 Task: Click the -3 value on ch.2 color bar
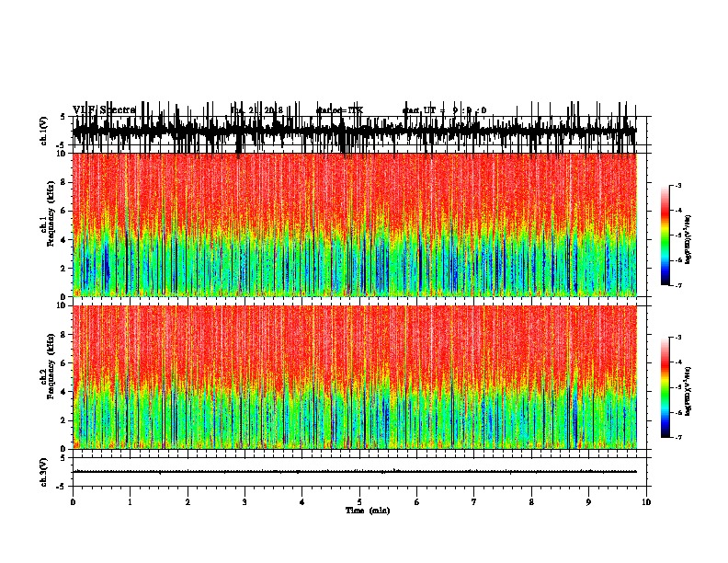pos(677,338)
